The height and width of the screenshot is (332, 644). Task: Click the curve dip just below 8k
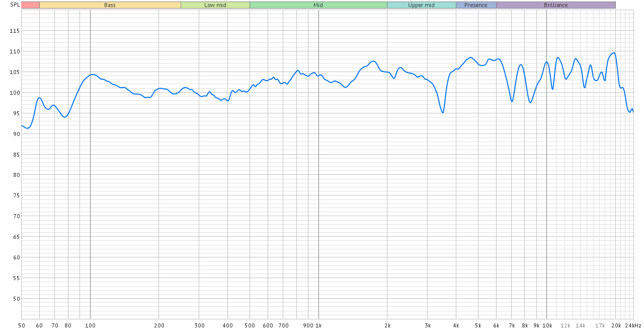(x=530, y=102)
